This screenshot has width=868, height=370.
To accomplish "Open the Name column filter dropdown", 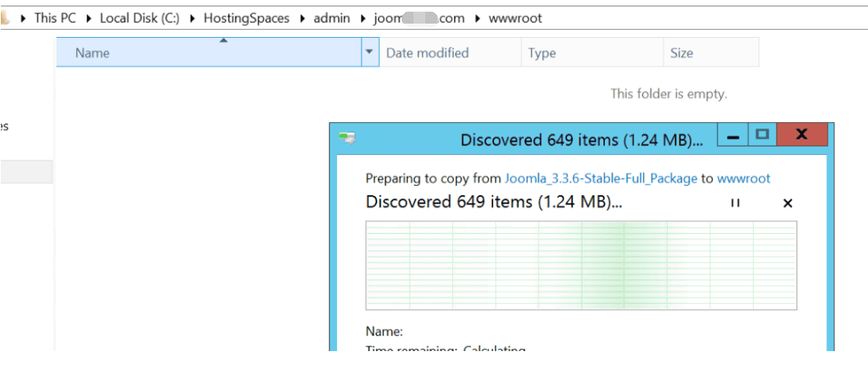I will point(369,53).
